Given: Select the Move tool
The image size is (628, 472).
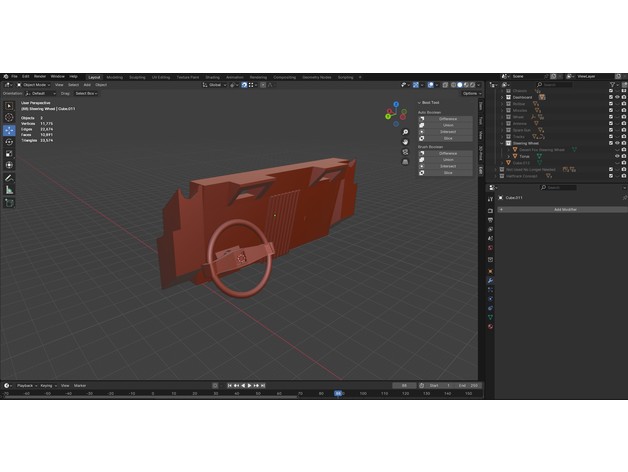Looking at the screenshot, I should click(x=10, y=130).
